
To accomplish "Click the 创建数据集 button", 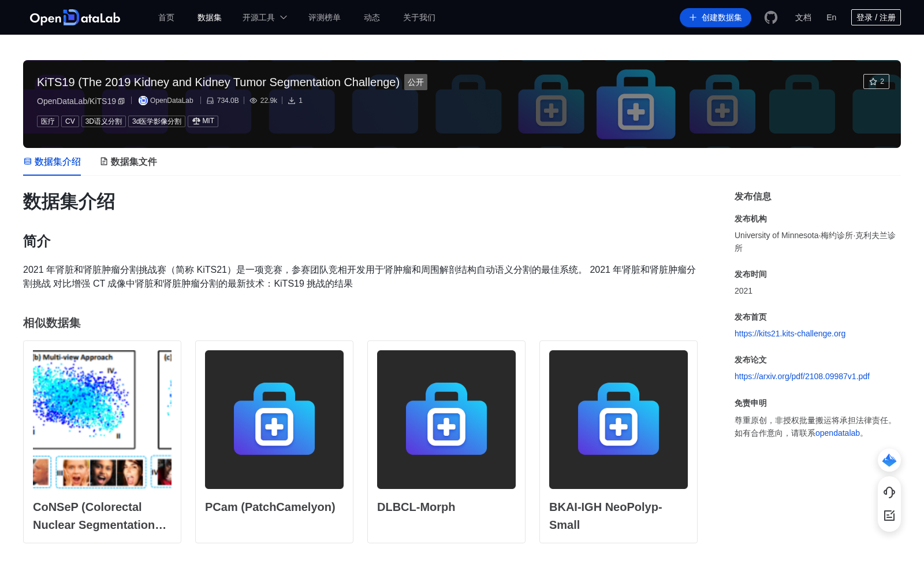I will point(716,17).
